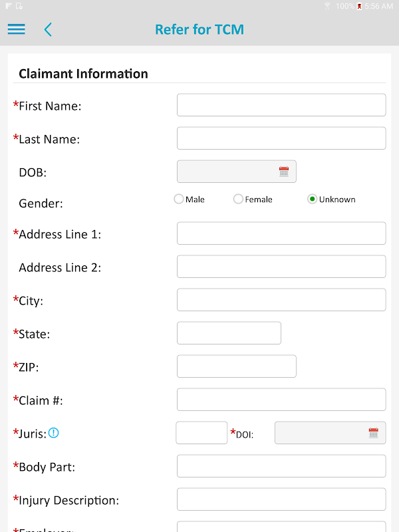Image resolution: width=399 pixels, height=532 pixels.
Task: Focus the Last Name input field
Action: pyautogui.click(x=281, y=138)
